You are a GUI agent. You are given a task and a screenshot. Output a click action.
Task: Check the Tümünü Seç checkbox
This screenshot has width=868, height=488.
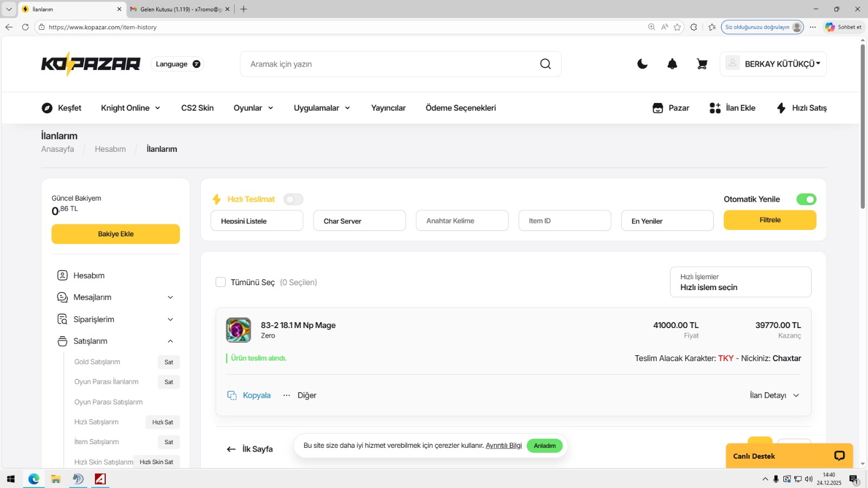coord(221,282)
